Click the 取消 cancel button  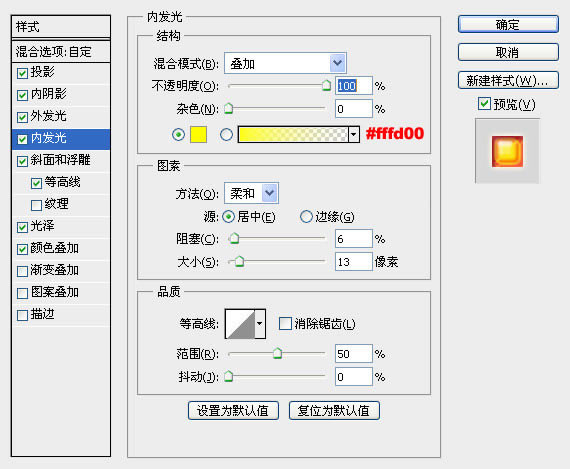tap(508, 52)
